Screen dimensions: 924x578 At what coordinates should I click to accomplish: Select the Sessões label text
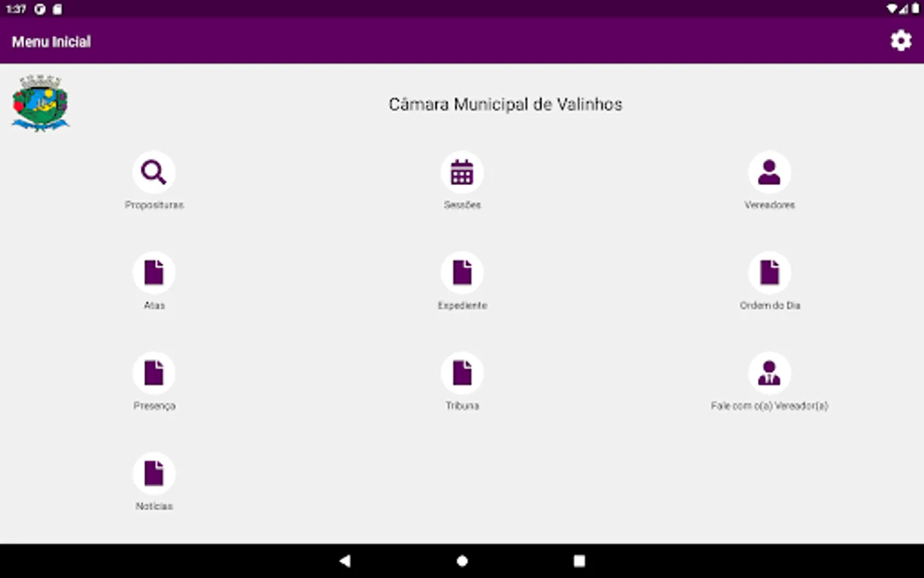point(462,205)
